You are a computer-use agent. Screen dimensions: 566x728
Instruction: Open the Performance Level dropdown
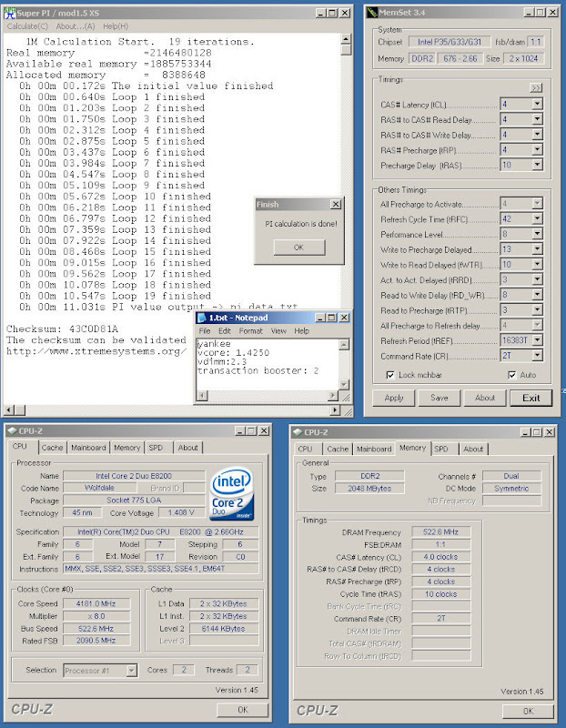click(x=537, y=234)
